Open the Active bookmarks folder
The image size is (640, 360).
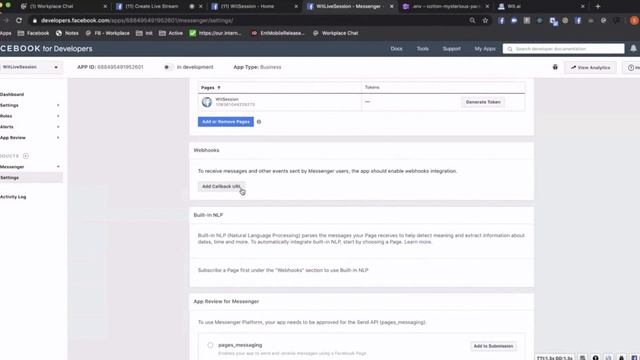click(171, 33)
